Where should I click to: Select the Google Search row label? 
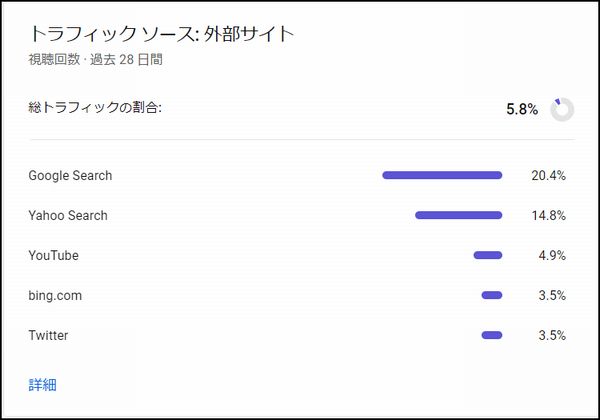(x=70, y=176)
